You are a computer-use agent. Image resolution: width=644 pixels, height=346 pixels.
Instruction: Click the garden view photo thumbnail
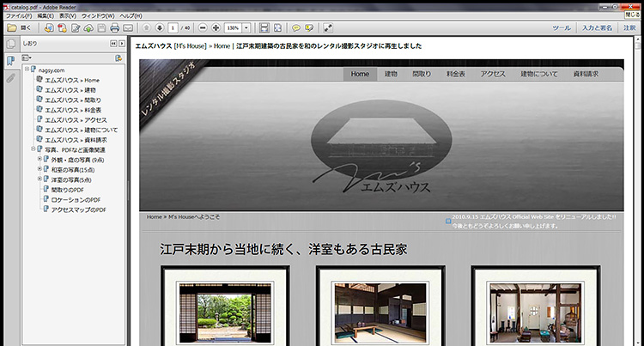click(225, 313)
